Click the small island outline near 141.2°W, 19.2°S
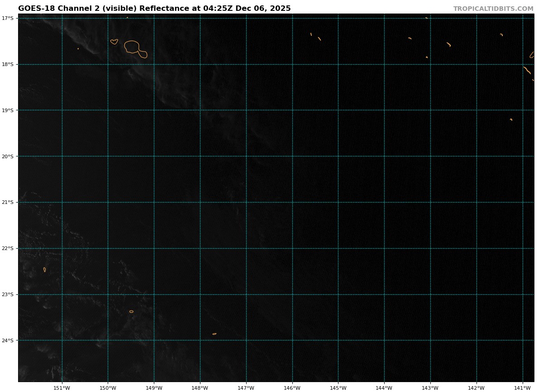Screen dimensions: 543x392 (511, 119)
